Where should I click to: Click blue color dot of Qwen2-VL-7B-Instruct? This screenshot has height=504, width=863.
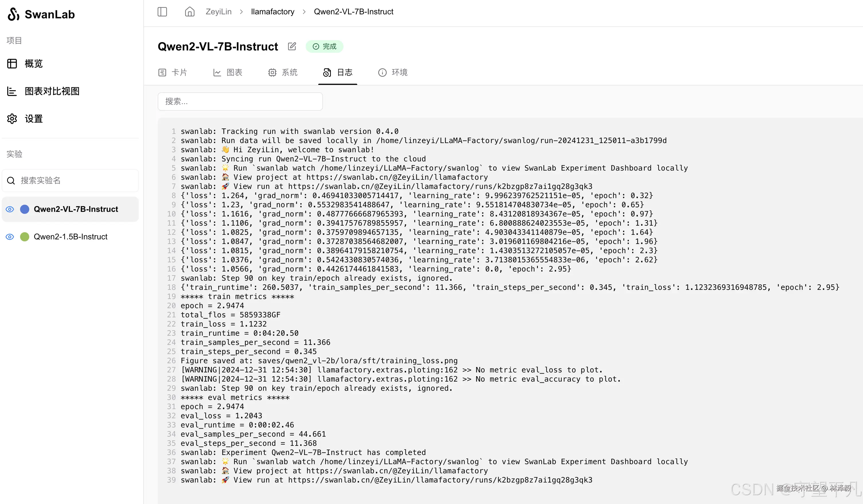pos(25,209)
